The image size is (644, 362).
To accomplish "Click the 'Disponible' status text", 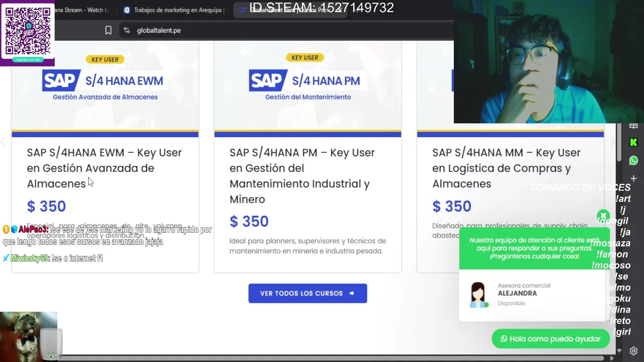I will pyautogui.click(x=511, y=303).
